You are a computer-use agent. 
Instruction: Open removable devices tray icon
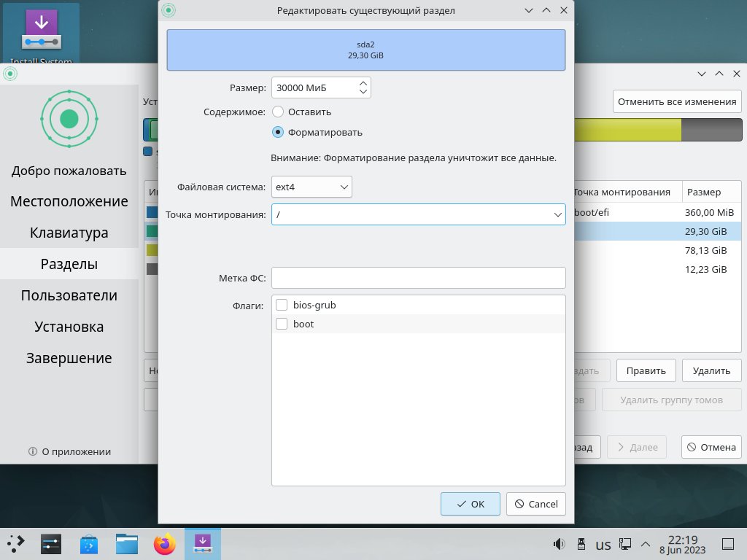(581, 544)
